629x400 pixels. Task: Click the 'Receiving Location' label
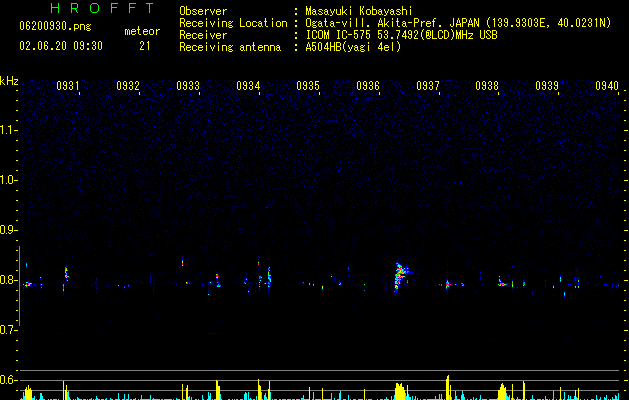(x=233, y=23)
